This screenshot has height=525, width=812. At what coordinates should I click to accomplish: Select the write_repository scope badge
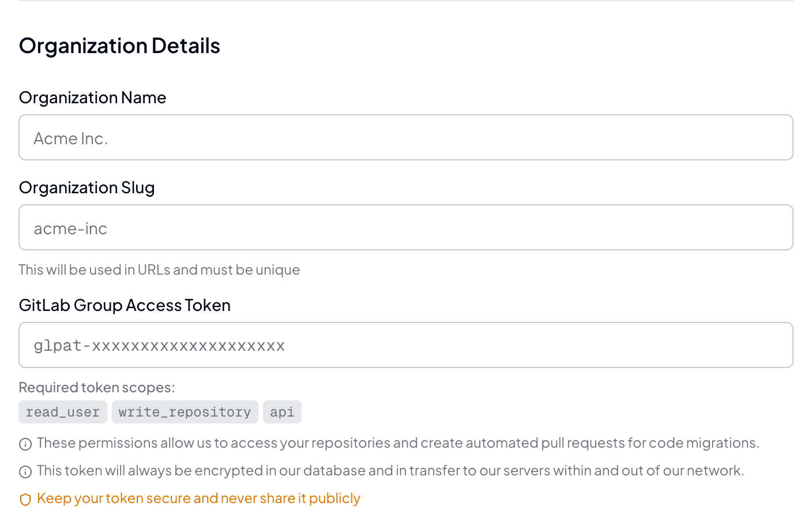pyautogui.click(x=185, y=412)
